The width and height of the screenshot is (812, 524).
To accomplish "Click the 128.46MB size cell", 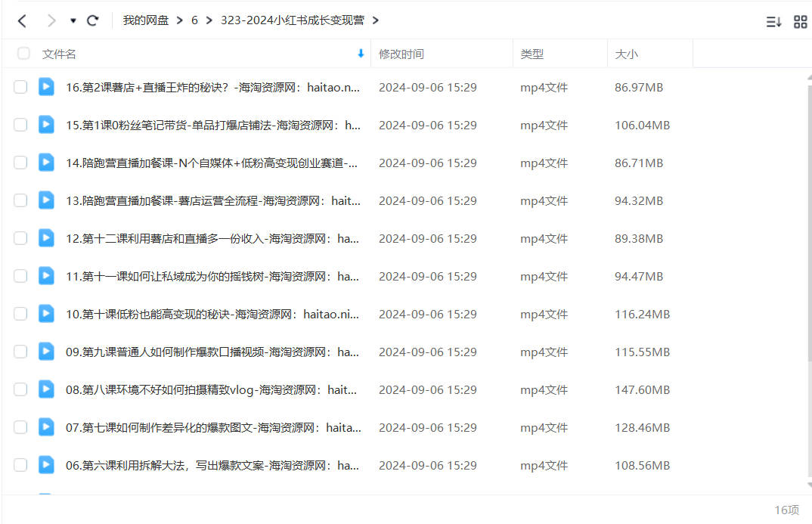I will click(x=642, y=428).
